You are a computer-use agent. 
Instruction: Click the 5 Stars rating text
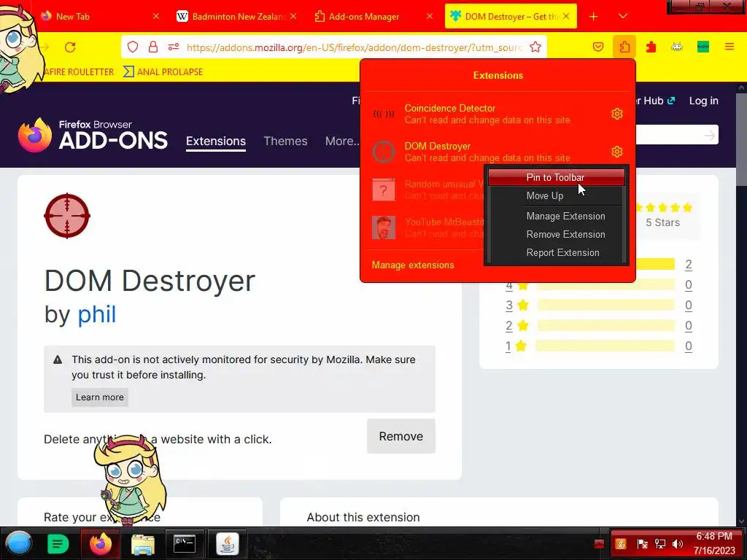662,222
